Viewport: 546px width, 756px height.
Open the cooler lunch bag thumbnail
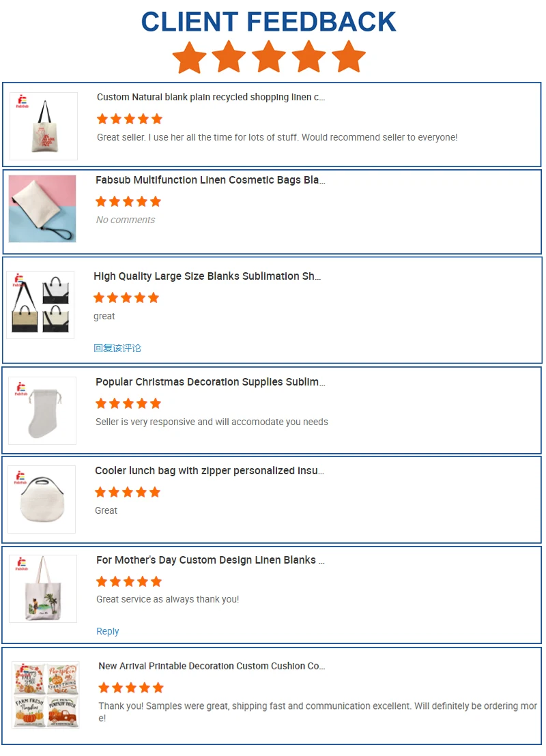[x=42, y=499]
